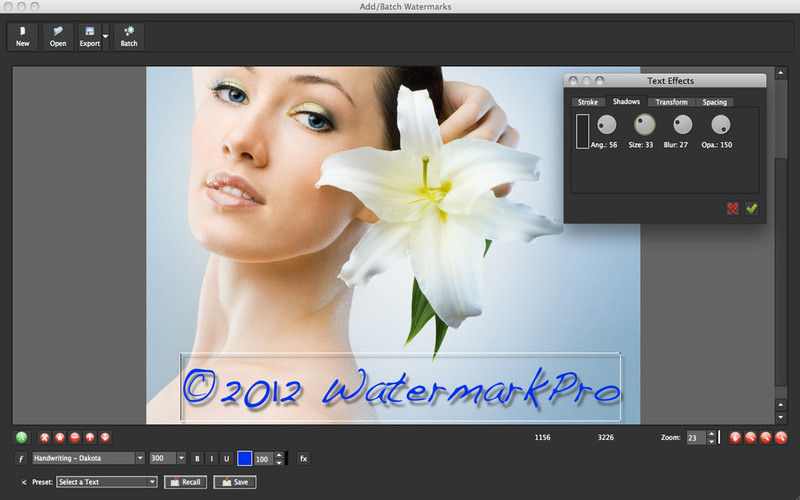Open text effects with the fx button
Image resolution: width=800 pixels, height=500 pixels.
pos(303,459)
